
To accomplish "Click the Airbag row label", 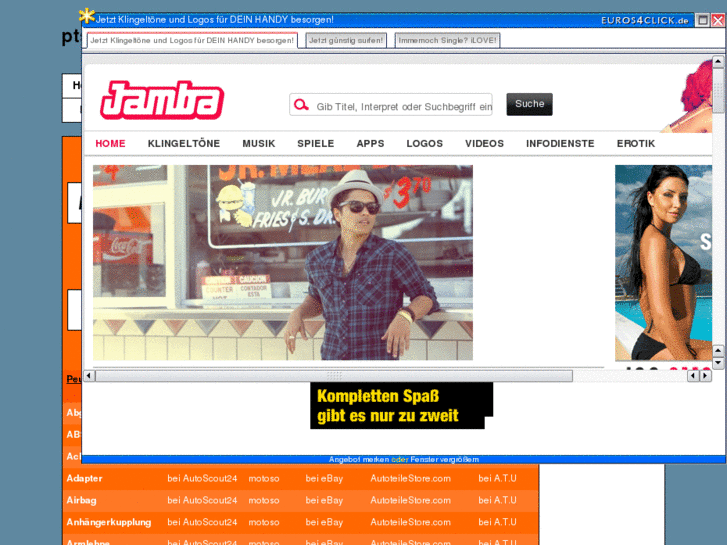I will point(81,500).
